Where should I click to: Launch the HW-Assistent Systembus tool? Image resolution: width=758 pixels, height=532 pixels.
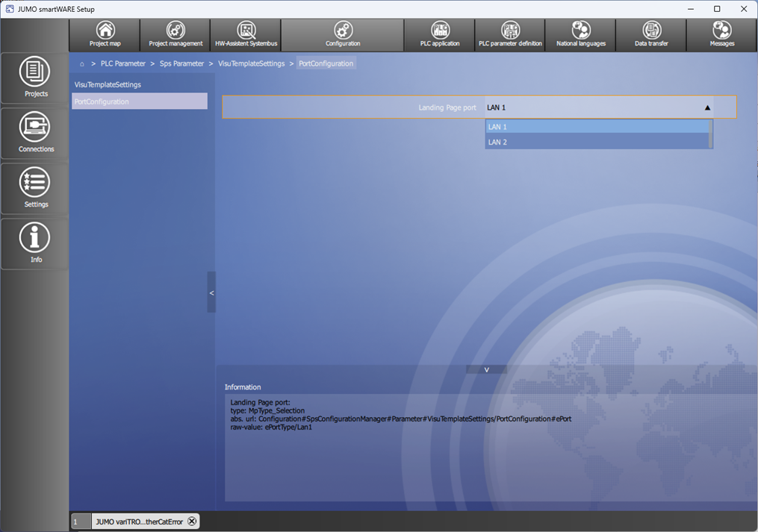(x=246, y=34)
